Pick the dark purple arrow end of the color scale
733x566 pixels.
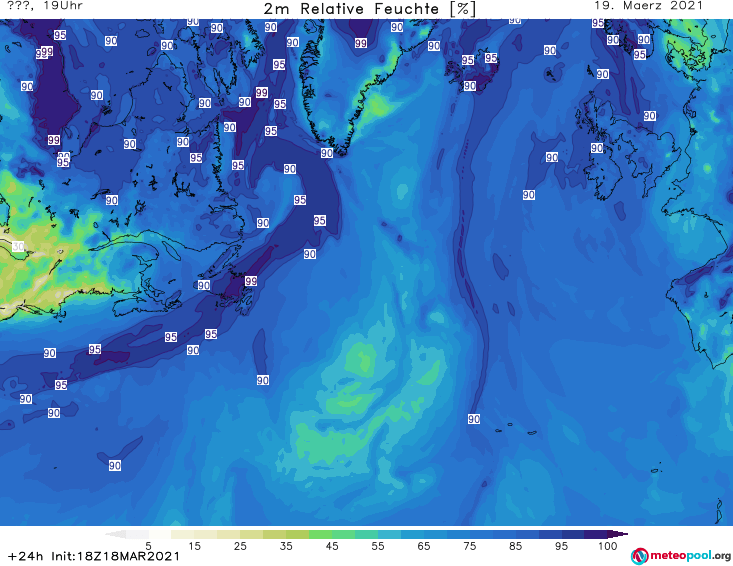click(618, 534)
